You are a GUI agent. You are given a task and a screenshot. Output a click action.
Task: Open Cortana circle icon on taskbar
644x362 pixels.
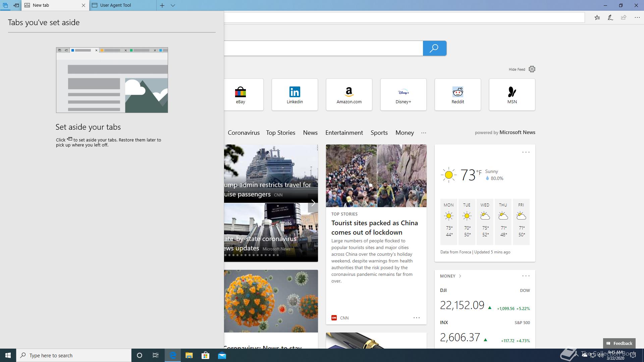tap(140, 355)
